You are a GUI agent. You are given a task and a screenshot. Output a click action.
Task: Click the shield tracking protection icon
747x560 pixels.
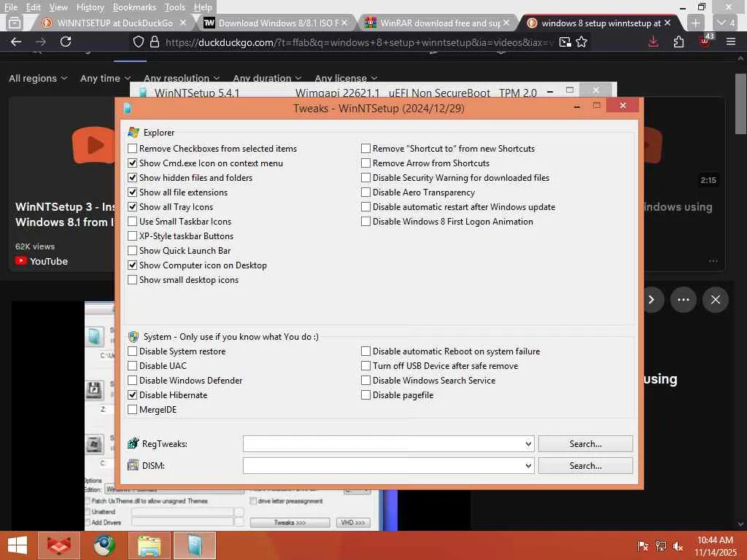coord(138,42)
